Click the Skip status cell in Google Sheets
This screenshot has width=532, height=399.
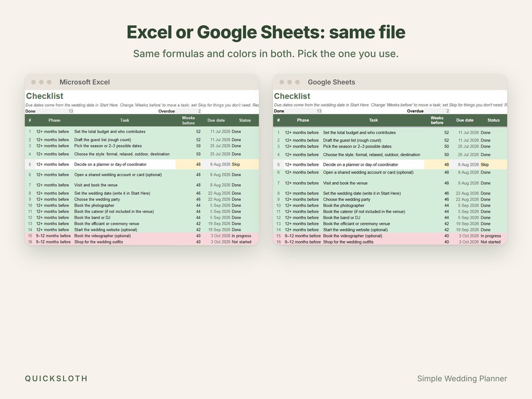point(493,164)
